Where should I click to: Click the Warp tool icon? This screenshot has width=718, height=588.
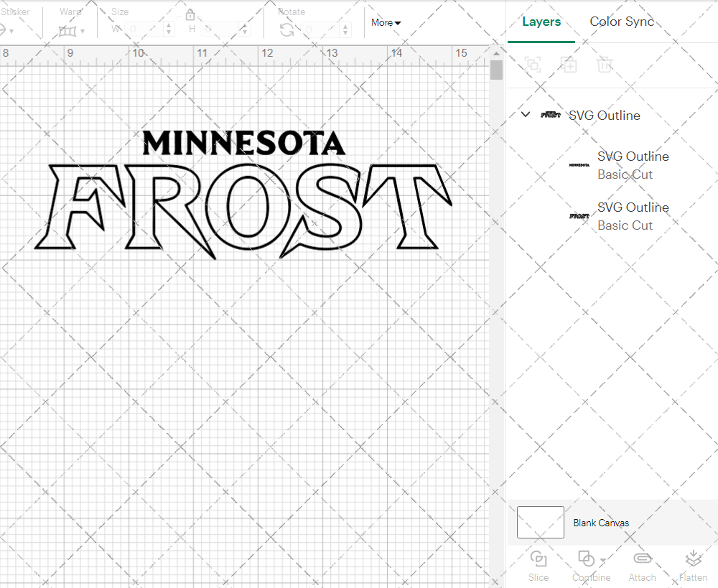69,32
